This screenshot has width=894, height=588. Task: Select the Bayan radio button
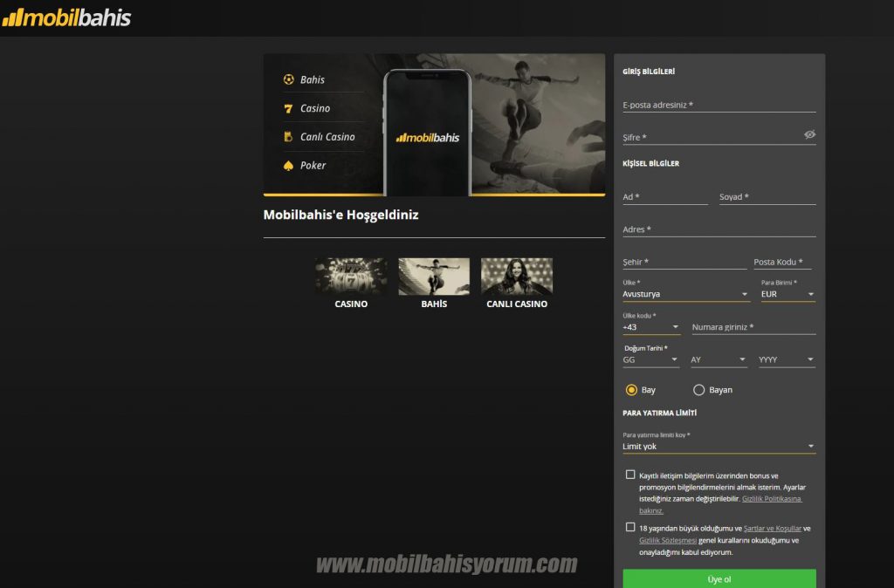click(698, 390)
